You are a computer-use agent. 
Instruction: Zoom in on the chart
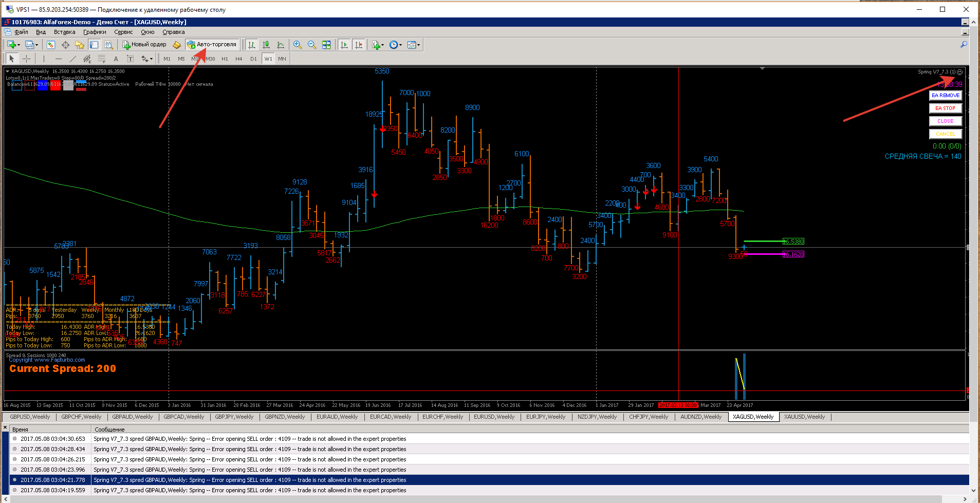[298, 45]
